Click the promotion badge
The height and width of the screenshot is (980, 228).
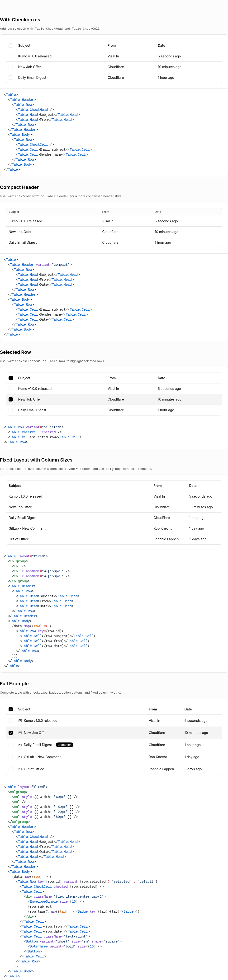(x=65, y=745)
